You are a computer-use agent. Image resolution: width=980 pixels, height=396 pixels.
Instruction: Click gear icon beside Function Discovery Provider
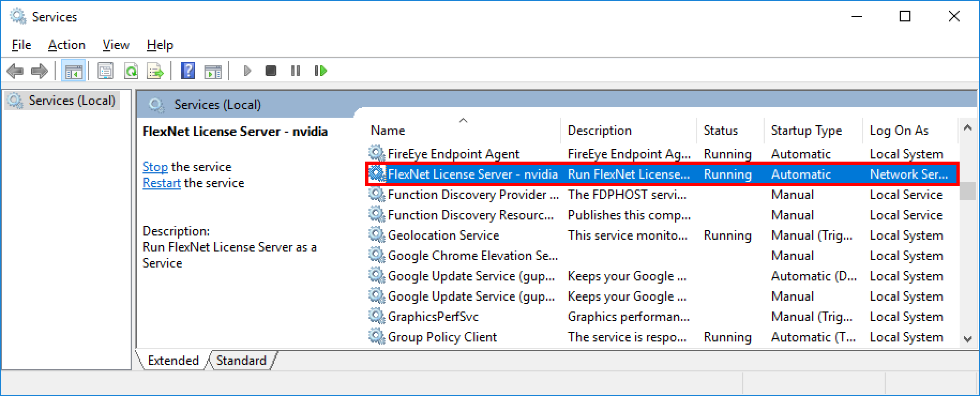pyautogui.click(x=377, y=194)
